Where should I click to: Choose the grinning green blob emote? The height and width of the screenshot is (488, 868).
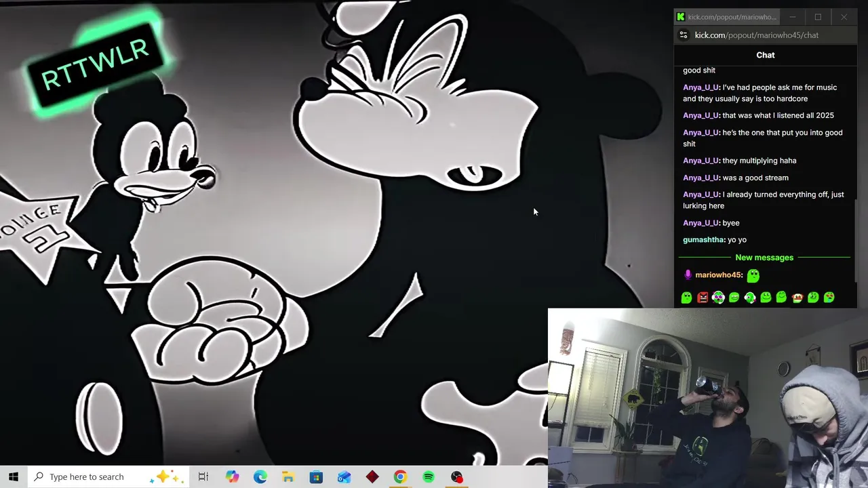point(734,298)
